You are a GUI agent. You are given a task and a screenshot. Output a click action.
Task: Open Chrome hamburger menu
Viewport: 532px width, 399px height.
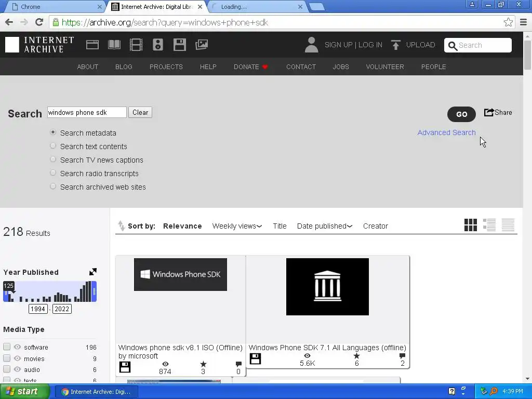click(x=523, y=22)
